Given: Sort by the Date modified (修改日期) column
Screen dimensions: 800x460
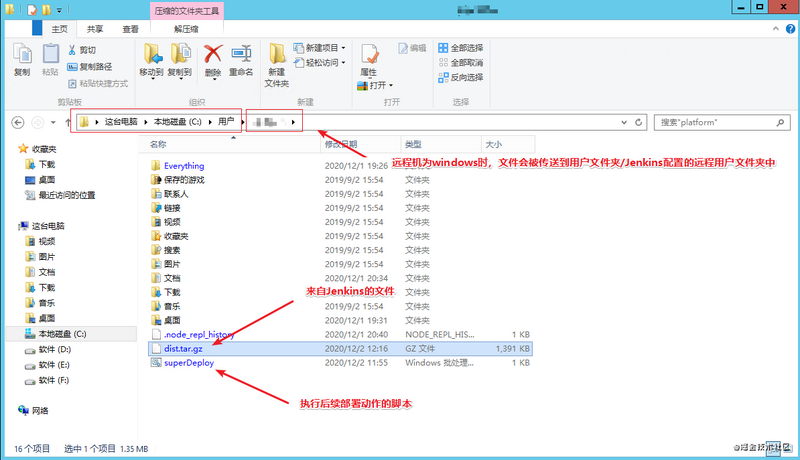Looking at the screenshot, I should pyautogui.click(x=361, y=144).
